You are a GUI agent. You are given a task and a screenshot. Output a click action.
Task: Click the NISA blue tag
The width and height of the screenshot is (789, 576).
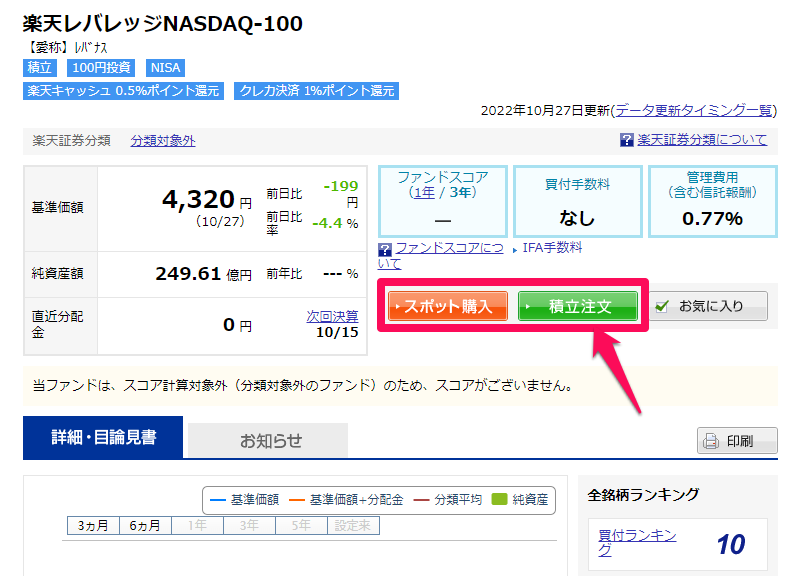[166, 67]
